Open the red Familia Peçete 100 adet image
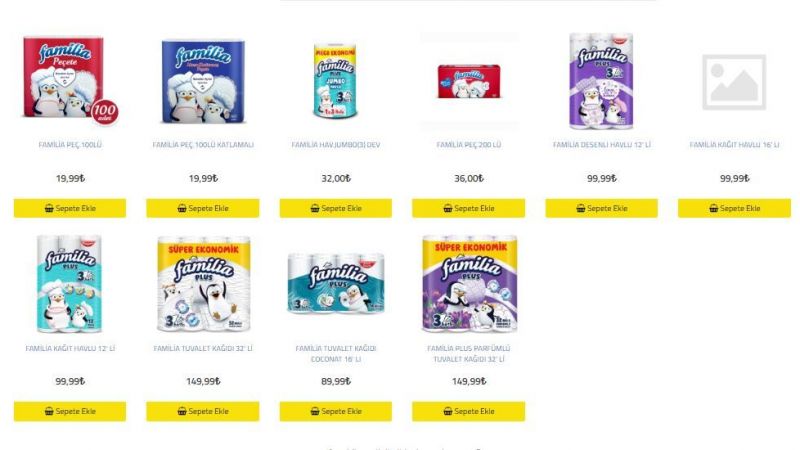Viewport: 800px width, 450px height. (x=70, y=79)
